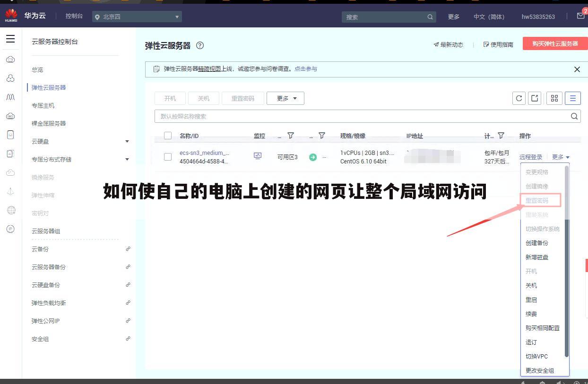Click the running status green icon
588x384 pixels.
pyautogui.click(x=313, y=157)
